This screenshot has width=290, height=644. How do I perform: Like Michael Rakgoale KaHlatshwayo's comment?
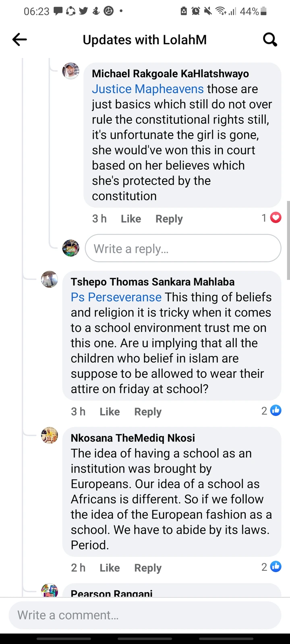click(x=131, y=219)
